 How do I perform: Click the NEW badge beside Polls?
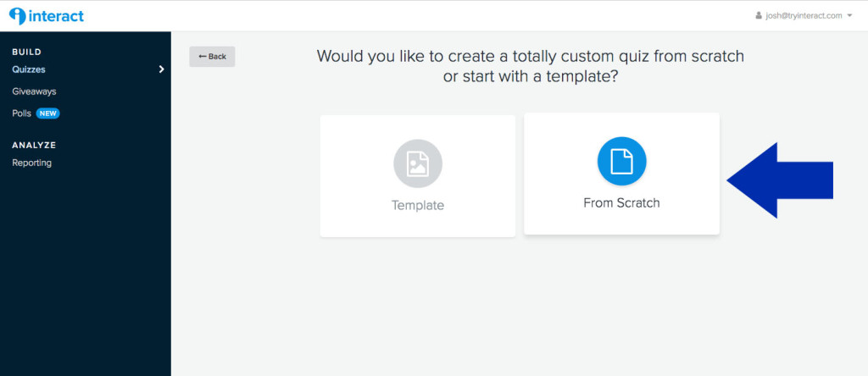pos(47,113)
